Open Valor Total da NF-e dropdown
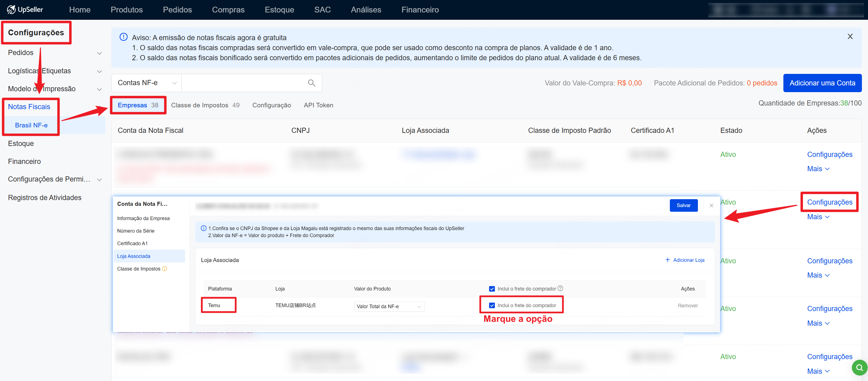Screen dimensions: 868x381 pos(389,306)
